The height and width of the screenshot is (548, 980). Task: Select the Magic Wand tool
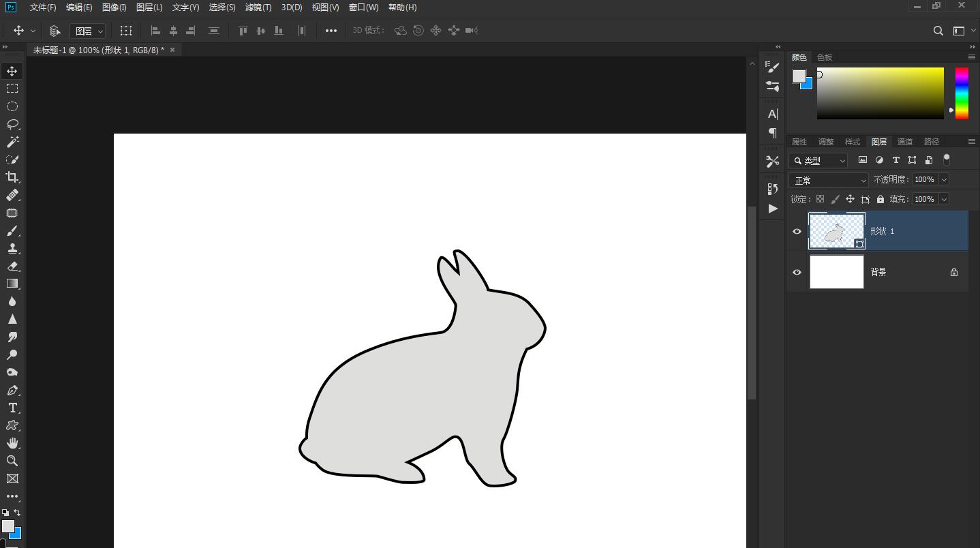(12, 142)
